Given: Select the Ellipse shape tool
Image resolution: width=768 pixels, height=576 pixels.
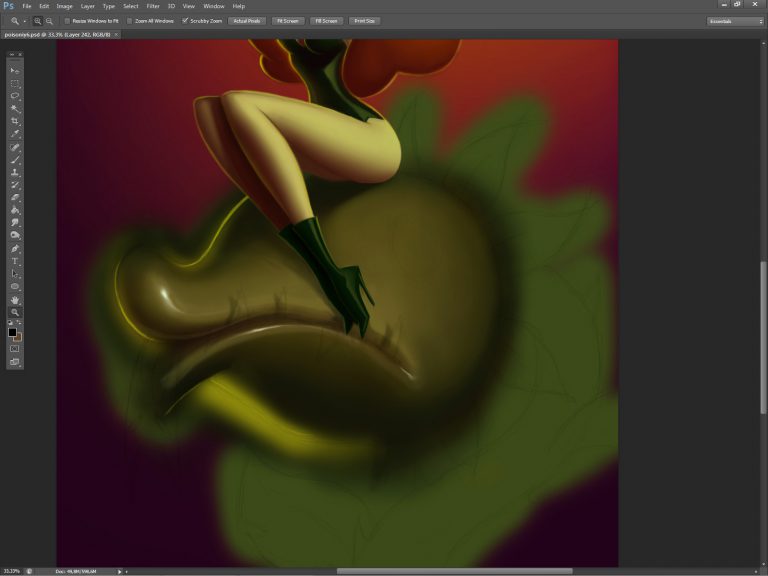Looking at the screenshot, I should click(15, 287).
